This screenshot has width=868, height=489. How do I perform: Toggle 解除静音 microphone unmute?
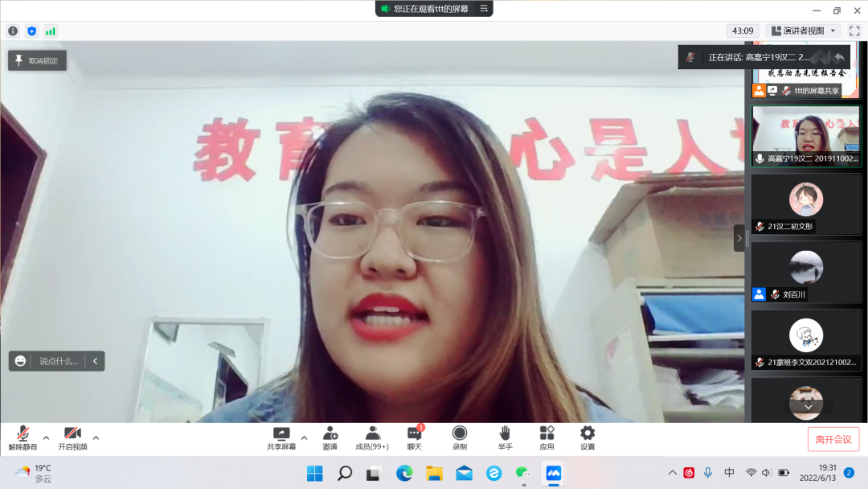click(23, 438)
